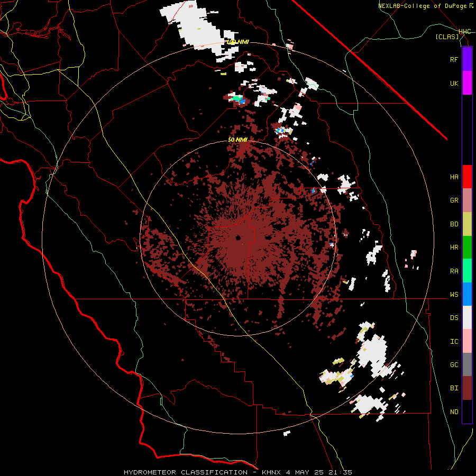Screen dimensions: 476x476
Task: Click the BI brown legend swatch
Action: (467, 388)
